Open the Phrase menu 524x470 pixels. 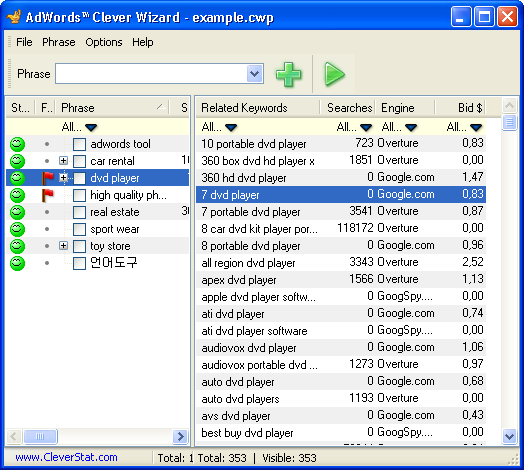click(58, 42)
